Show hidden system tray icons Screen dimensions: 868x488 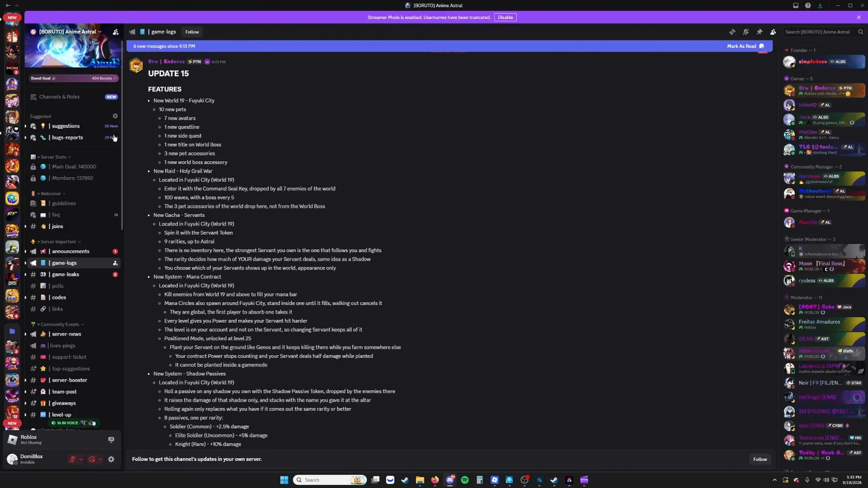[x=774, y=480]
